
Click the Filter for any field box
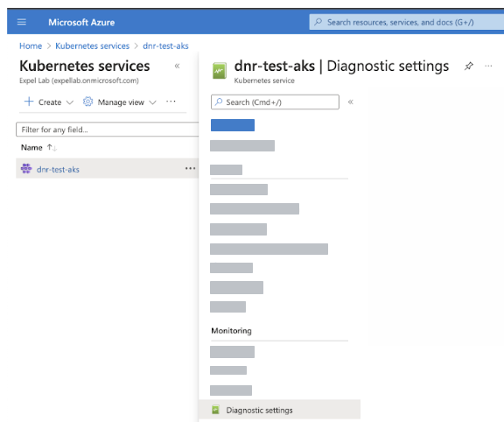pyautogui.click(x=107, y=130)
